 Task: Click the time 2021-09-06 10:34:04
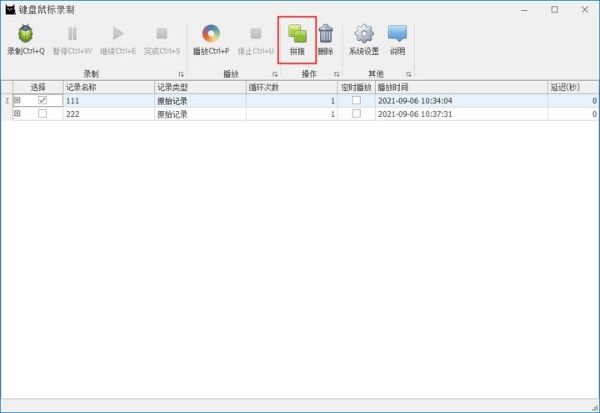tap(415, 101)
